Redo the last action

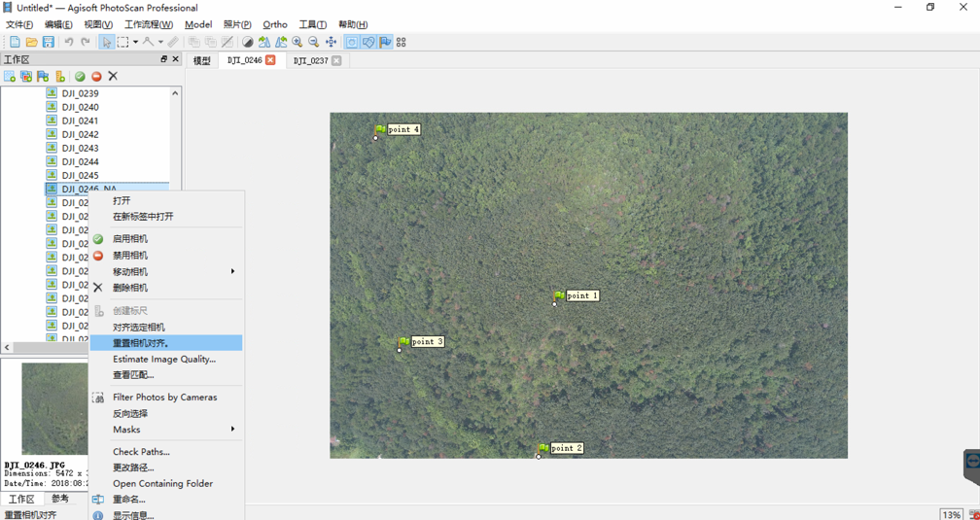(86, 42)
